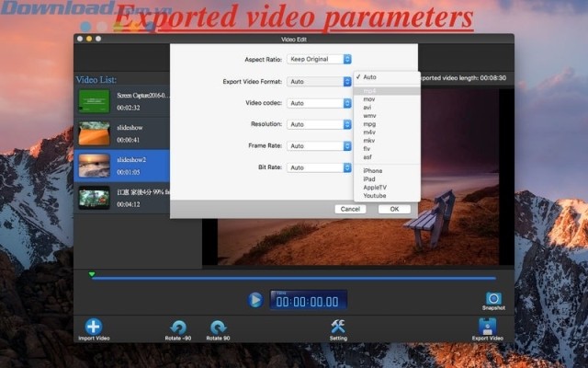Take a Snapshot with the camera icon

(x=493, y=298)
